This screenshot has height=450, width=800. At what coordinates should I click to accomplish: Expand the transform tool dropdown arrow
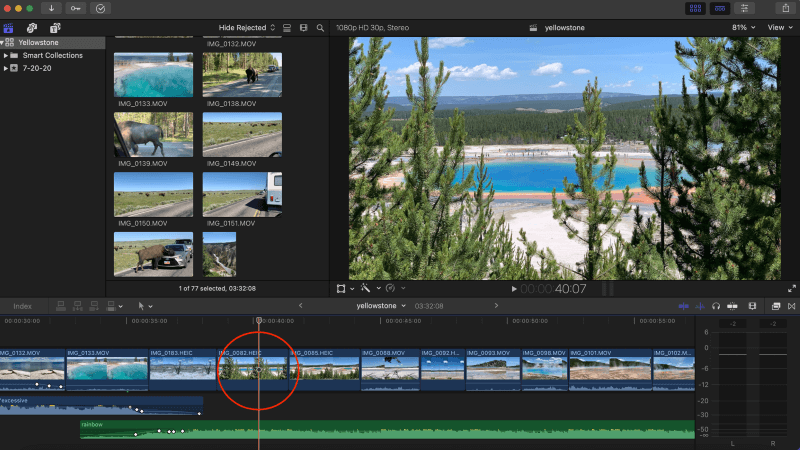352,289
